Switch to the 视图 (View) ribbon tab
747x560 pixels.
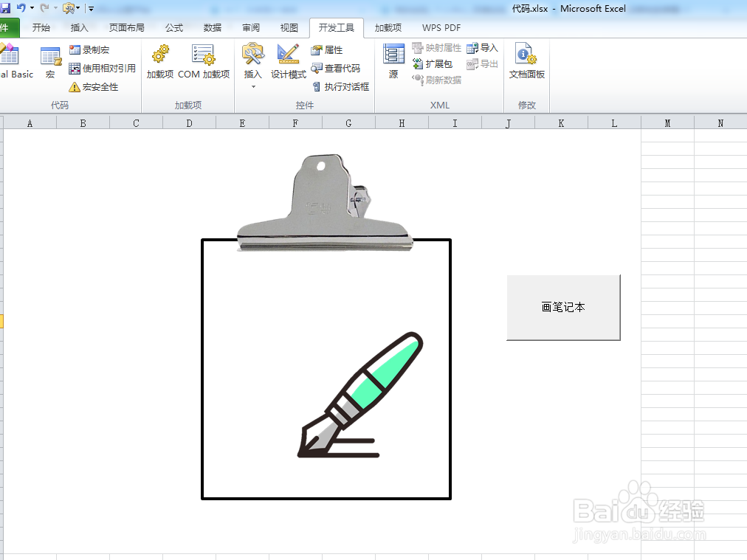289,28
